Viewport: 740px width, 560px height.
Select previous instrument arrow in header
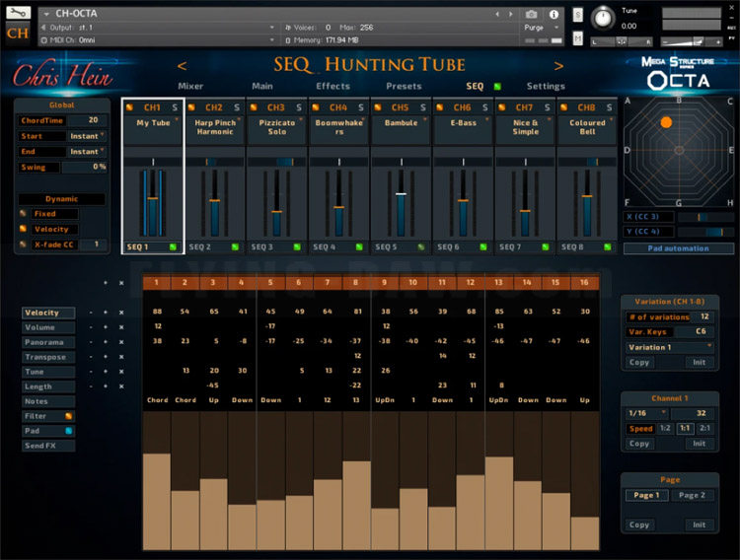497,14
